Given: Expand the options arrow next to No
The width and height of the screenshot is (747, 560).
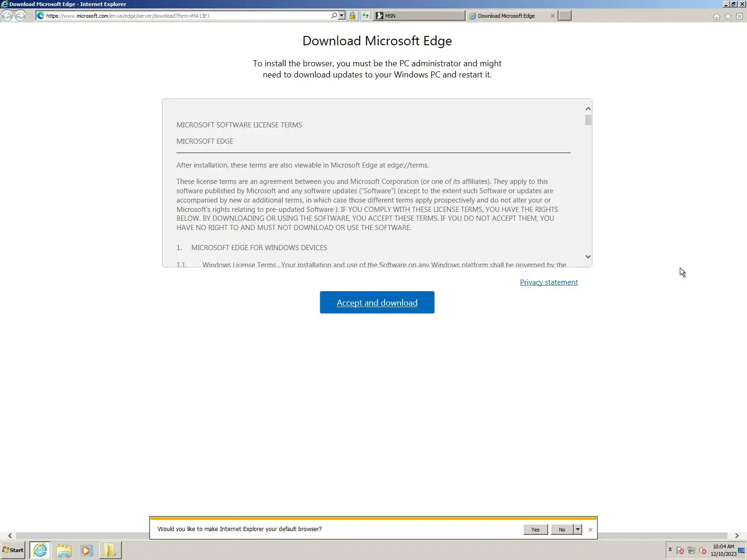Looking at the screenshot, I should point(578,529).
